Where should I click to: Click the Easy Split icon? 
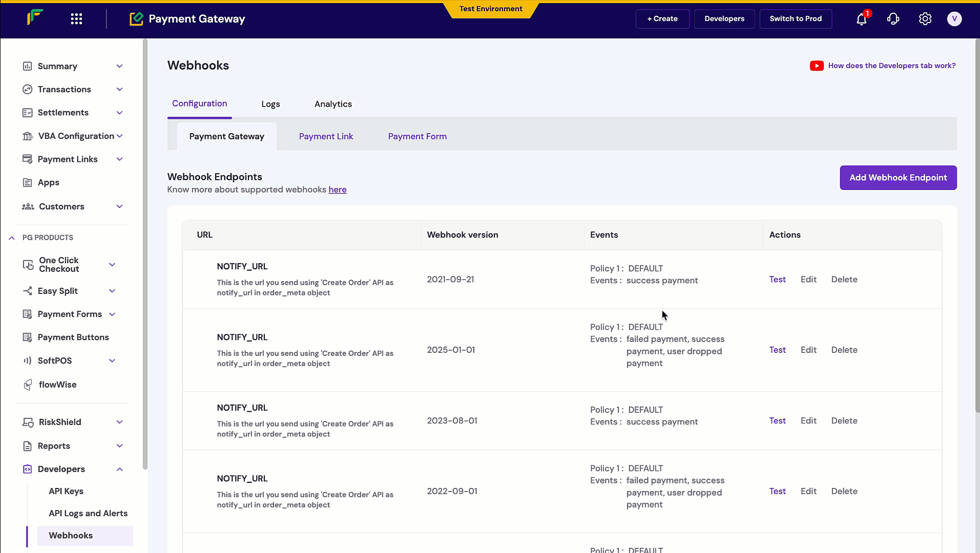click(x=27, y=291)
